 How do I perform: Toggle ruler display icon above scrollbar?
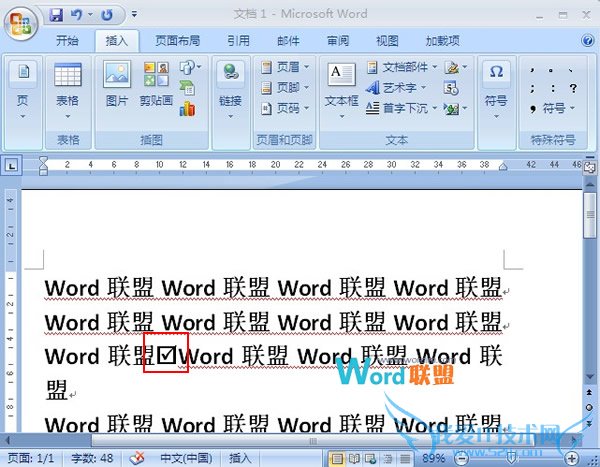(590, 167)
